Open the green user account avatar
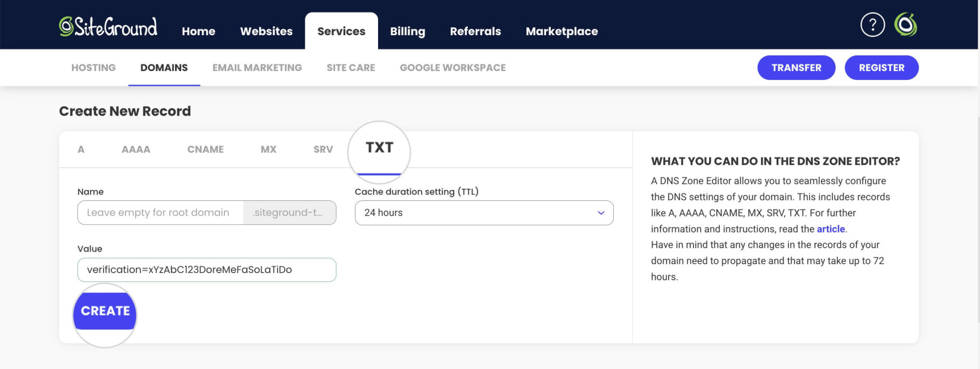Viewport: 980px width, 369px height. point(906,25)
